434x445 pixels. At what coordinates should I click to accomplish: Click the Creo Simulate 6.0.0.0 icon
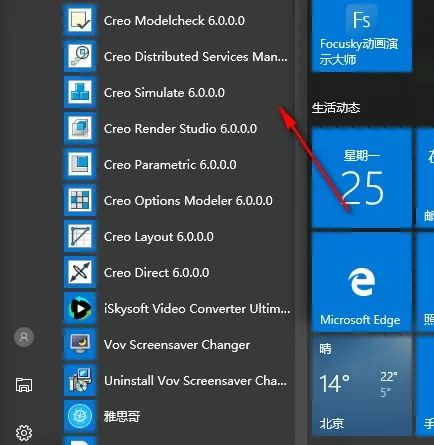[x=80, y=92]
